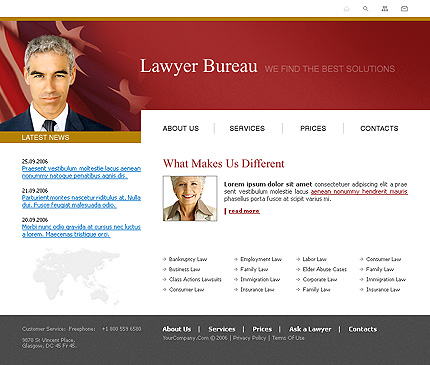Viewport: 430px width, 365px height.
Task: Open the About Us menu item
Action: [181, 128]
